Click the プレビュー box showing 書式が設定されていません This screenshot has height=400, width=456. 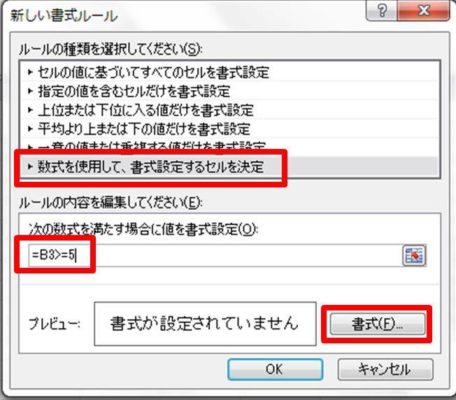[205, 324]
